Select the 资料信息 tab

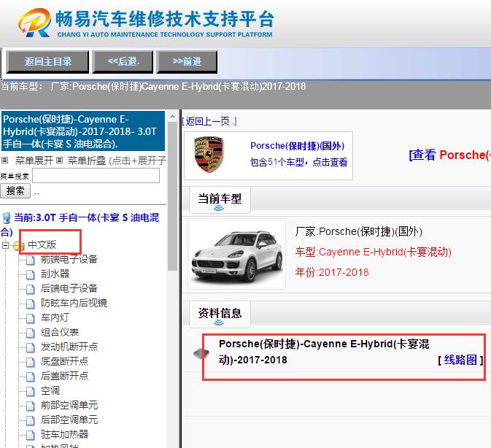tap(220, 314)
